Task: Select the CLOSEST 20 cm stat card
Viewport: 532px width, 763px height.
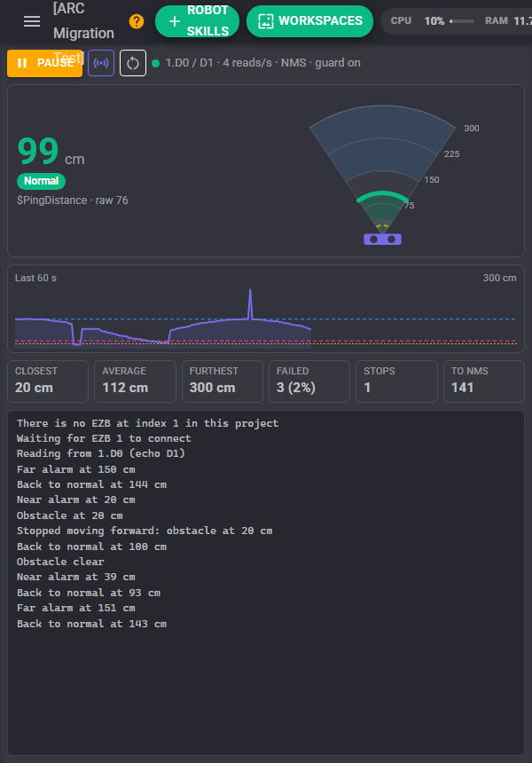Action: pyautogui.click(x=48, y=381)
